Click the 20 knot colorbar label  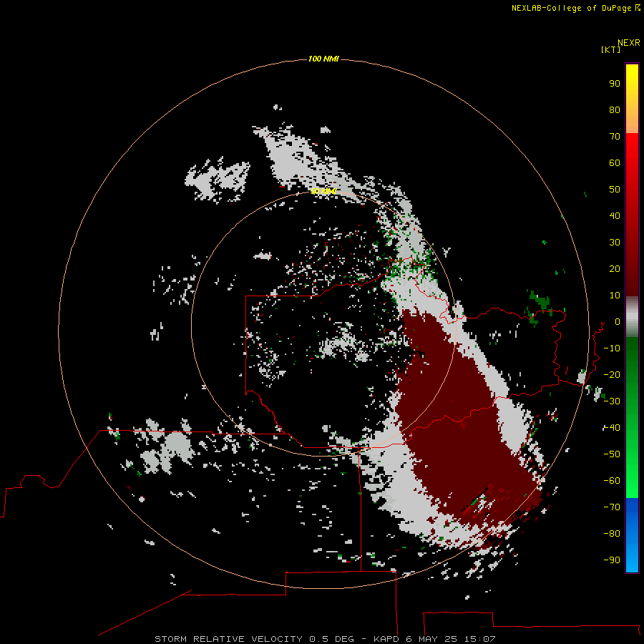click(615, 268)
